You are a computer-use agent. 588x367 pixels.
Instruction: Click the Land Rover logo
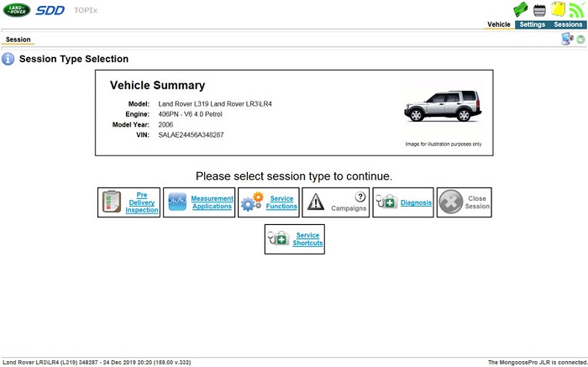pyautogui.click(x=17, y=10)
